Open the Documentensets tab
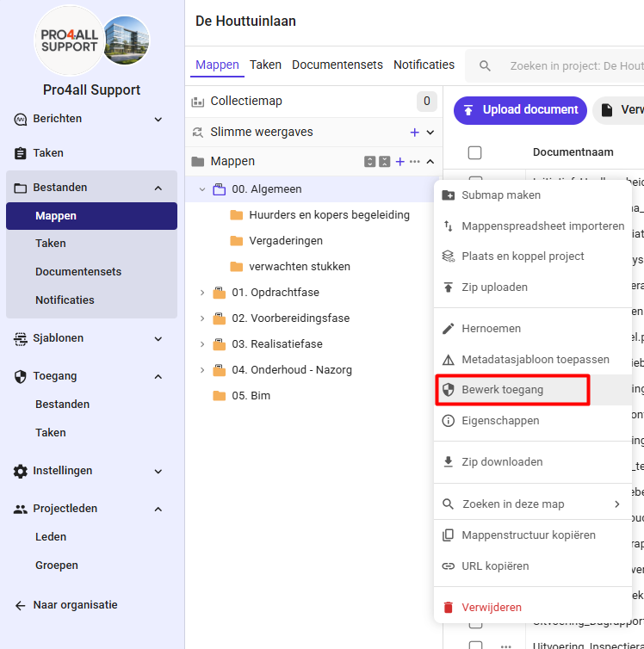 click(337, 65)
